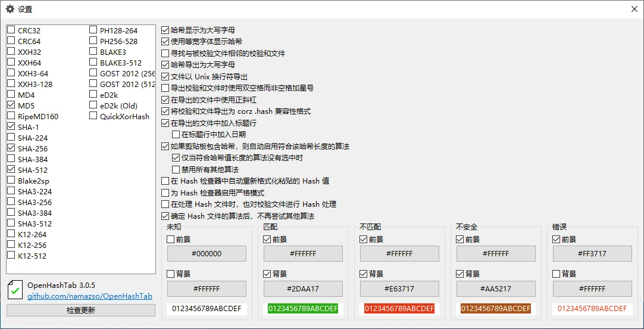Toggle 哈希显示为大写字母 option

click(x=165, y=30)
